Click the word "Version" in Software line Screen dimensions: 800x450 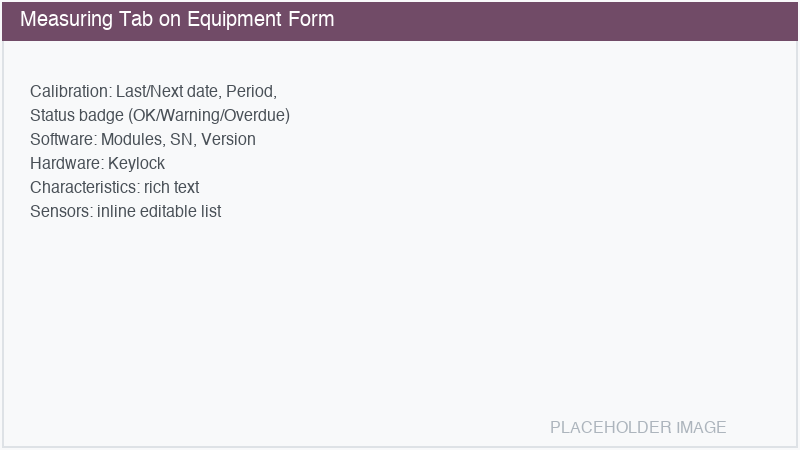point(229,139)
